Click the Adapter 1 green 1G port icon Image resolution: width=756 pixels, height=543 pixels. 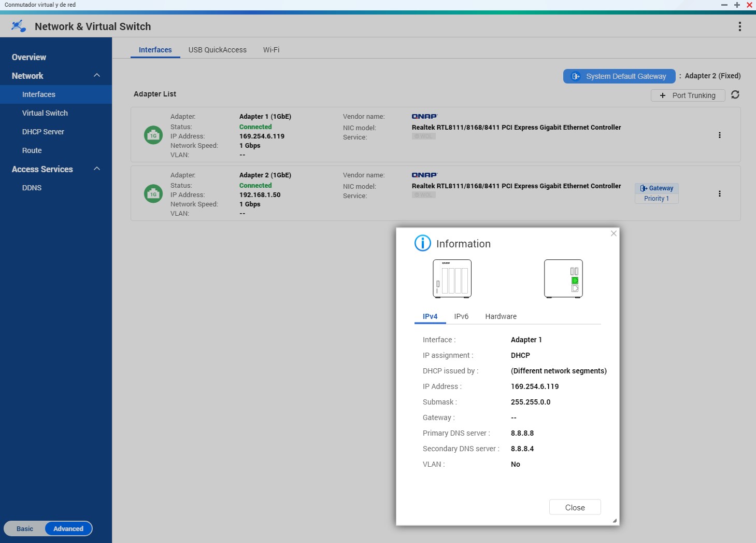tap(153, 135)
